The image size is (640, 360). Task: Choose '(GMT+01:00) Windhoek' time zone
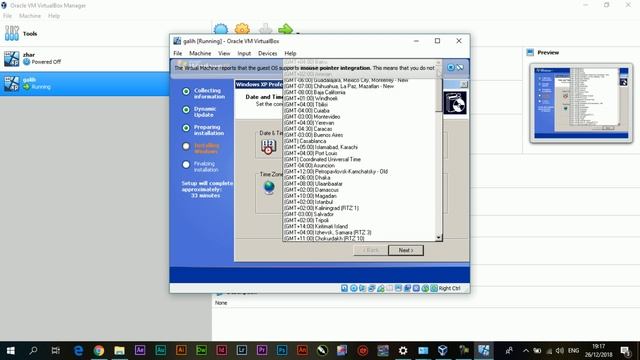311,98
